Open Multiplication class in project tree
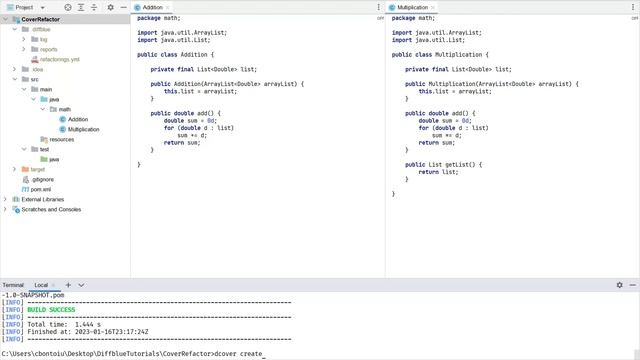The image size is (640, 360). coord(84,129)
